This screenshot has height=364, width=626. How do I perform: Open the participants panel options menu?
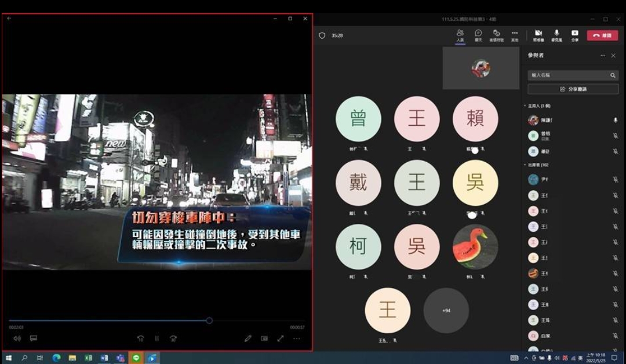pos(603,55)
